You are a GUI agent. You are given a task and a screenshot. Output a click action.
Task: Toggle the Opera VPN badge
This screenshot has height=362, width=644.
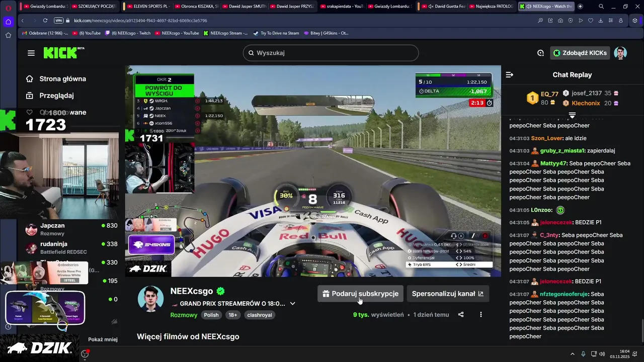58,21
